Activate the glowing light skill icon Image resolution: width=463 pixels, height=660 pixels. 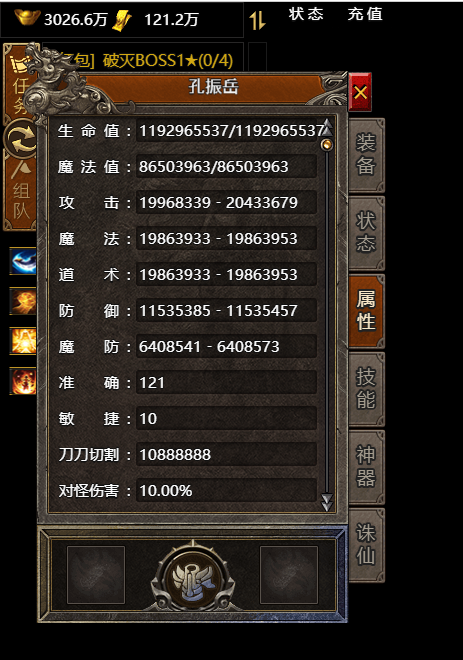(23, 341)
